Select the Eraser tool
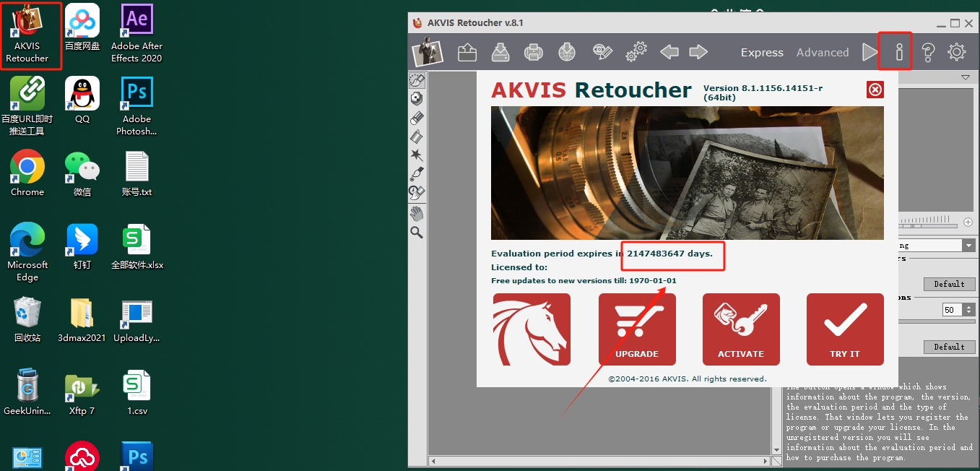The image size is (980, 471). 417,118
